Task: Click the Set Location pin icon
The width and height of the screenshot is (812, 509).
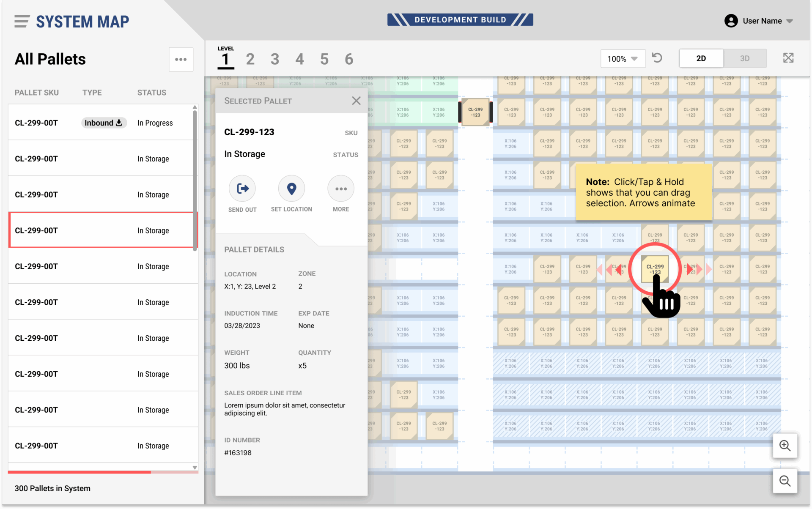Action: coord(291,189)
